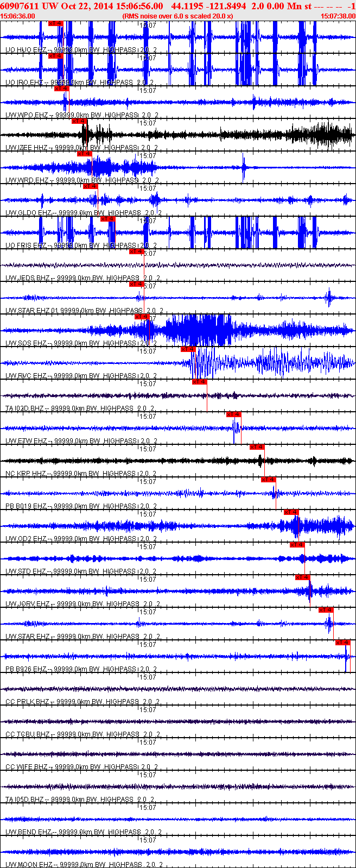Select the UW JEDS BHZ station label

[82, 278]
